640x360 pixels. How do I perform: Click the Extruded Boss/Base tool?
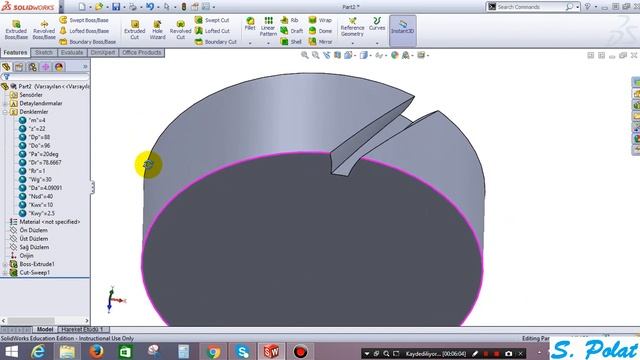pos(16,30)
